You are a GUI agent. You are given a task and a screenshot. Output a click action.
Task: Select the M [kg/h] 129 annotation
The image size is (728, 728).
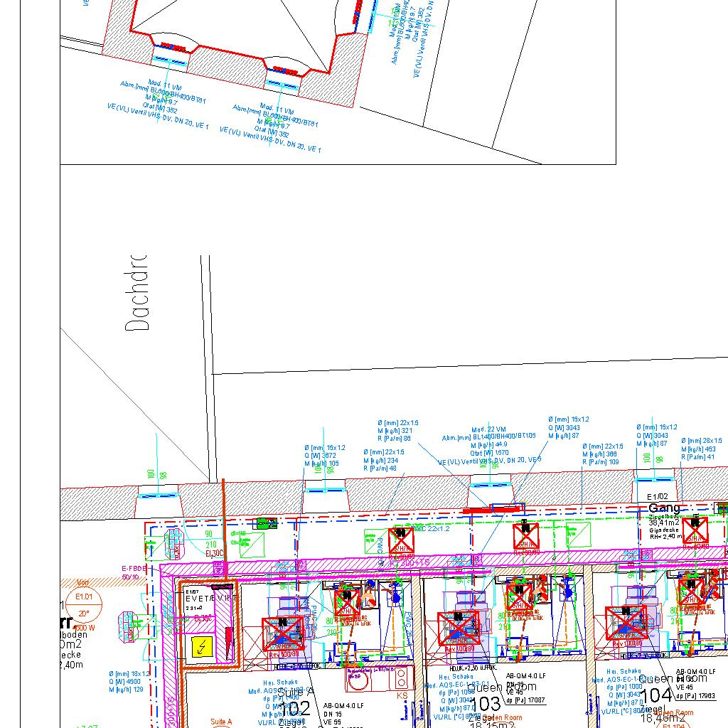pos(127,690)
